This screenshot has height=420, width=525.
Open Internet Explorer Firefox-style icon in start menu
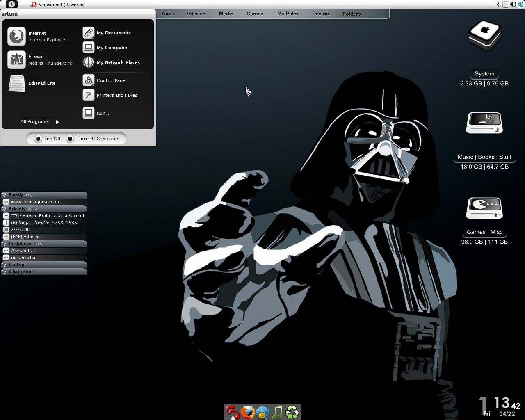tap(16, 37)
